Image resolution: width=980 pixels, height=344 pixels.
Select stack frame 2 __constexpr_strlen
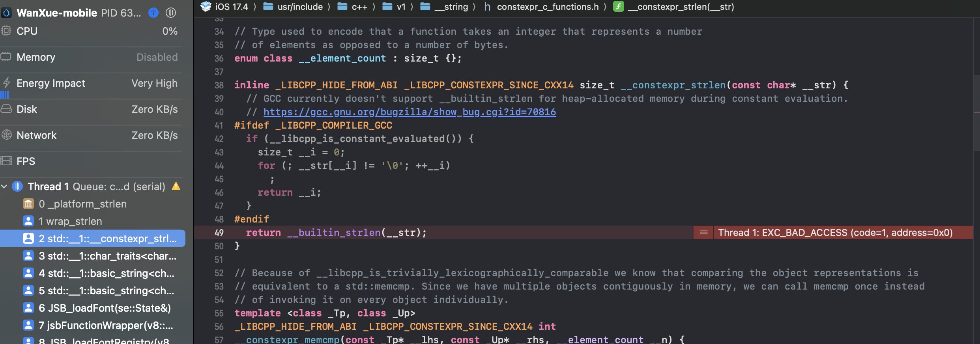[92, 238]
